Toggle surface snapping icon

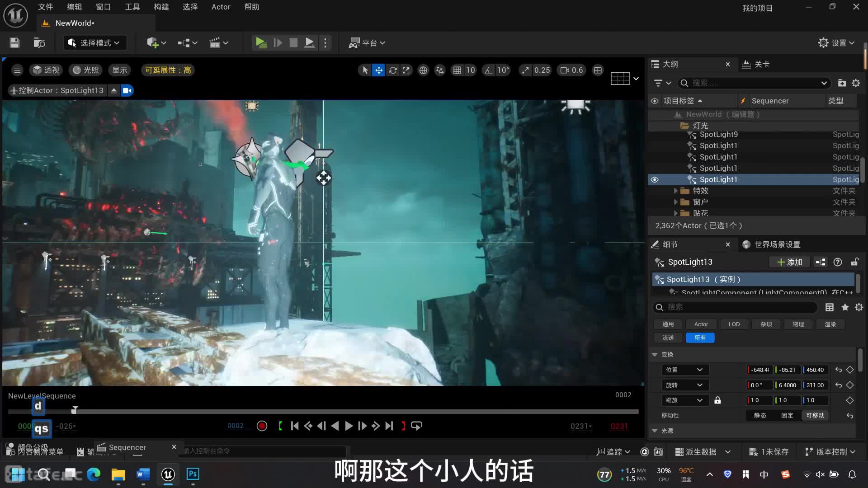click(440, 70)
